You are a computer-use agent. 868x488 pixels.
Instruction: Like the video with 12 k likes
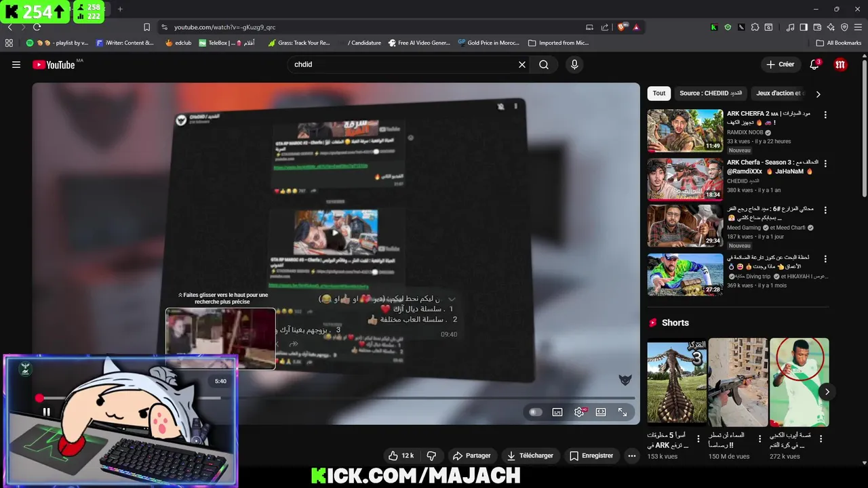[401, 455]
